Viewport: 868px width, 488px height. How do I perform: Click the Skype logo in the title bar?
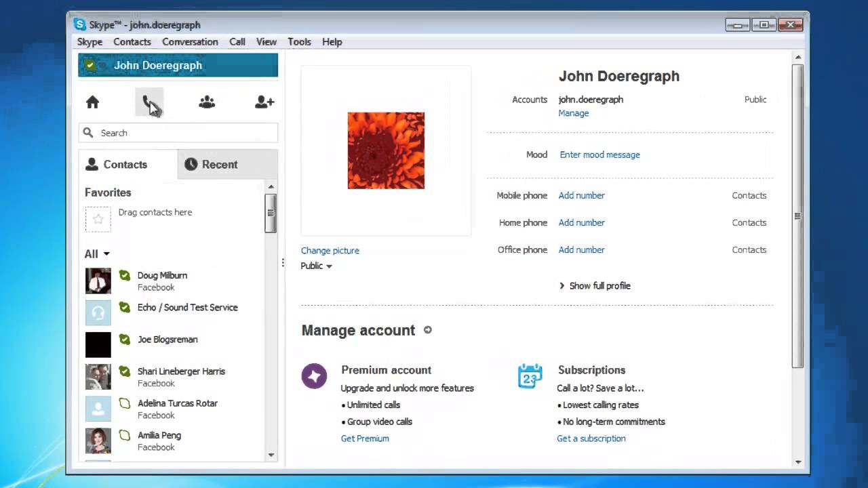pyautogui.click(x=80, y=24)
